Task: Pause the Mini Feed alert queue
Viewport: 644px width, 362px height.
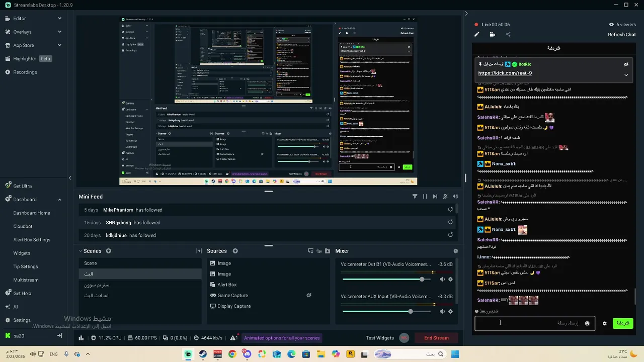Action: pyautogui.click(x=425, y=197)
